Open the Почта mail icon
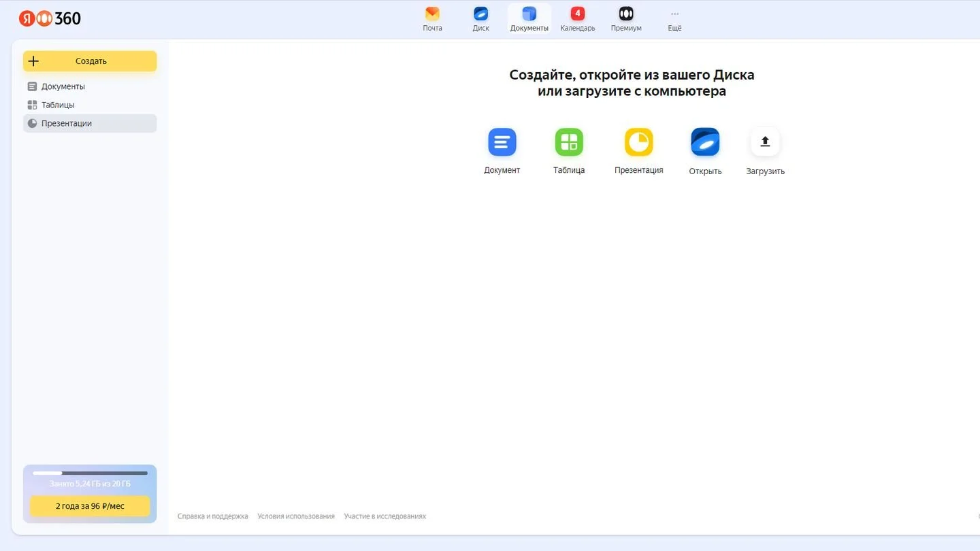 click(x=432, y=14)
